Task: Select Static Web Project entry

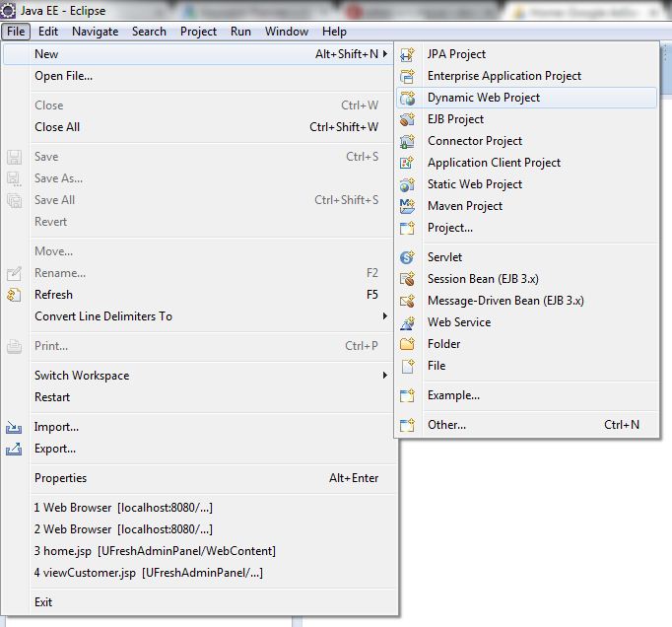Action: [527, 184]
